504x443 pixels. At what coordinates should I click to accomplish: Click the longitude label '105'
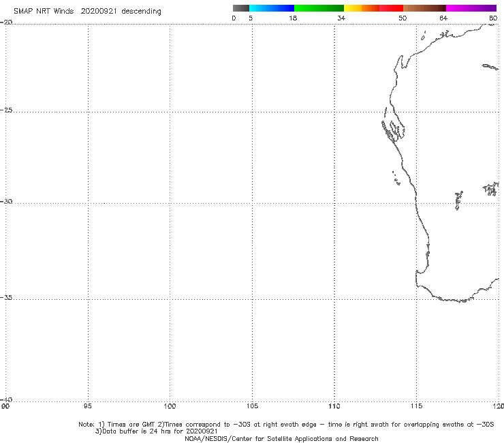(252, 406)
